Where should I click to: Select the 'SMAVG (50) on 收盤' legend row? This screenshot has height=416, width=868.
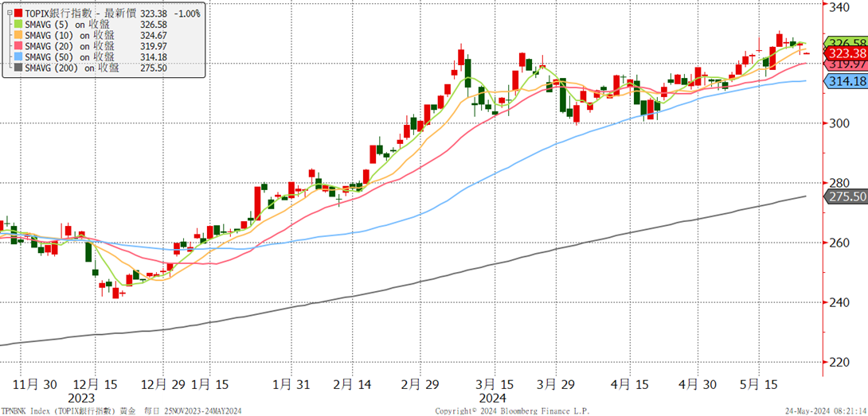pyautogui.click(x=70, y=57)
